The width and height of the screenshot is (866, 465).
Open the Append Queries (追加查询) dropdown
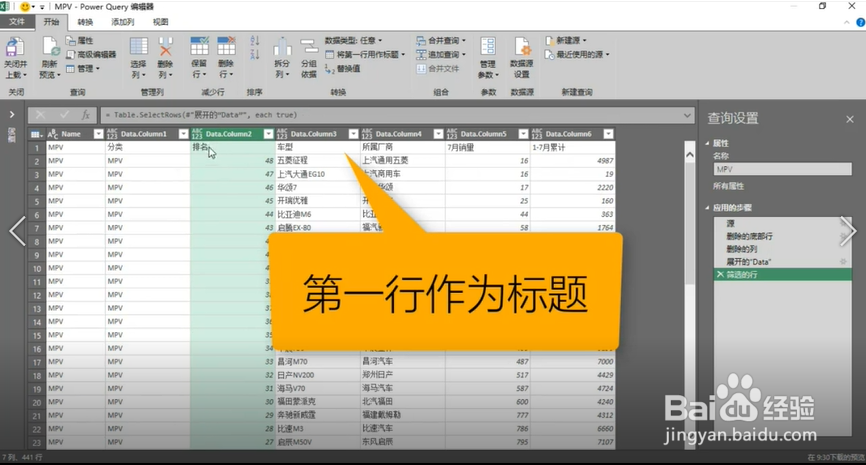[441, 54]
